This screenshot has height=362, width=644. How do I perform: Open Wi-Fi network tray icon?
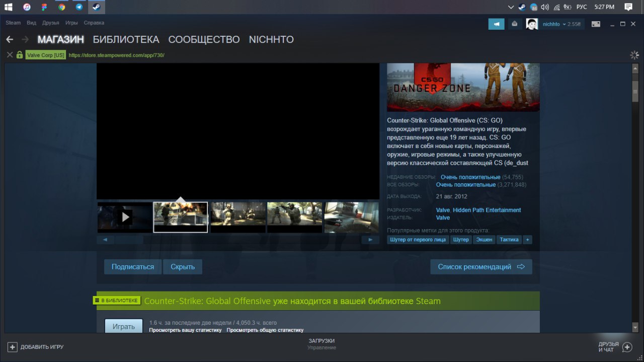556,7
